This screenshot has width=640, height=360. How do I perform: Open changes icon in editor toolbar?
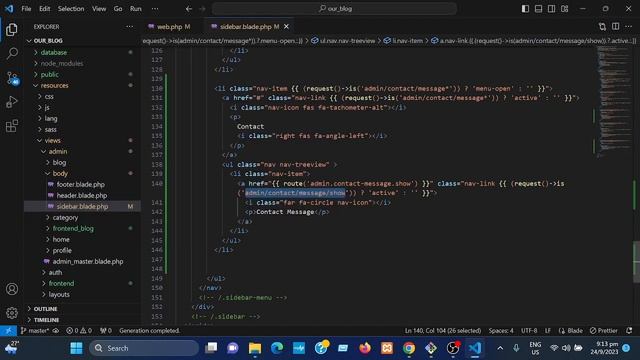(x=602, y=27)
